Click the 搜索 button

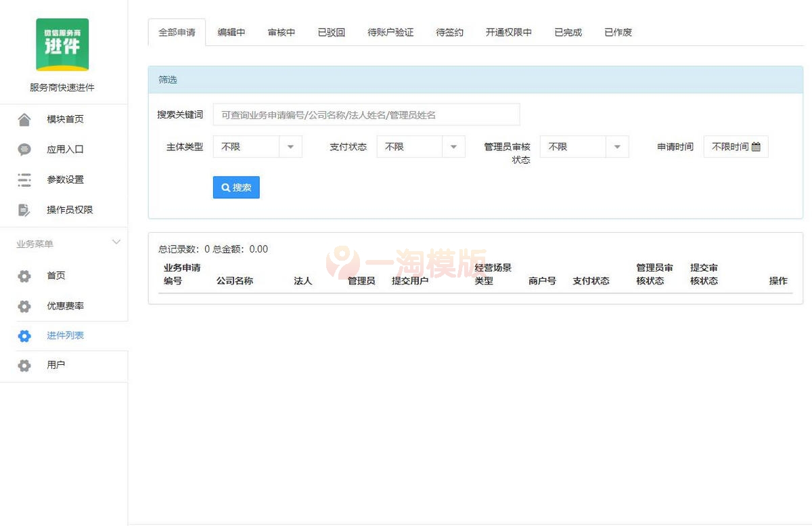point(235,188)
